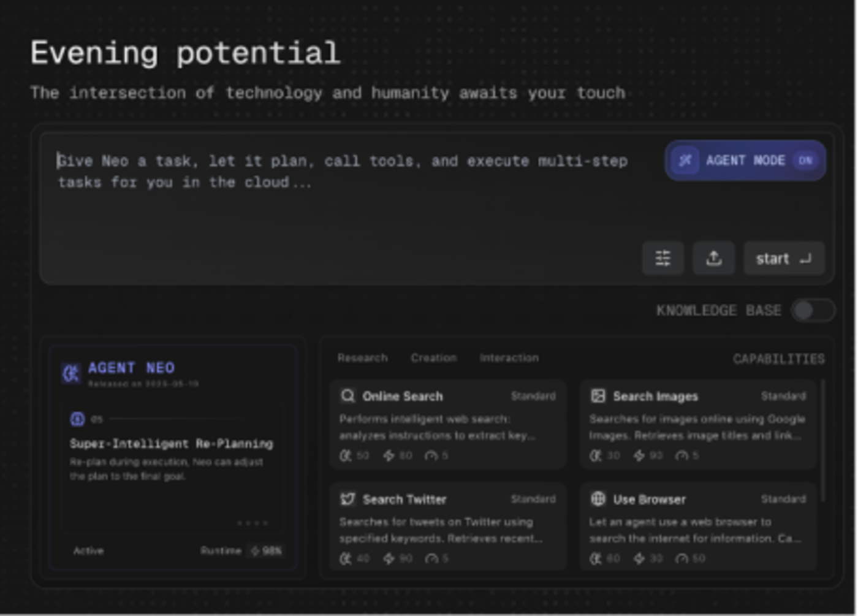Image resolution: width=858 pixels, height=616 pixels.
Task: Click the Active status label
Action: [88, 551]
